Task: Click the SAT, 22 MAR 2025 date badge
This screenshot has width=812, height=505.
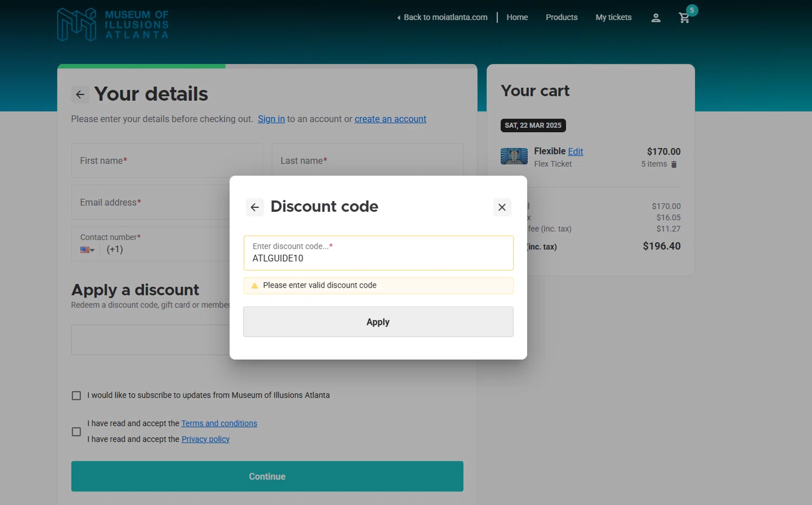Action: click(533, 126)
